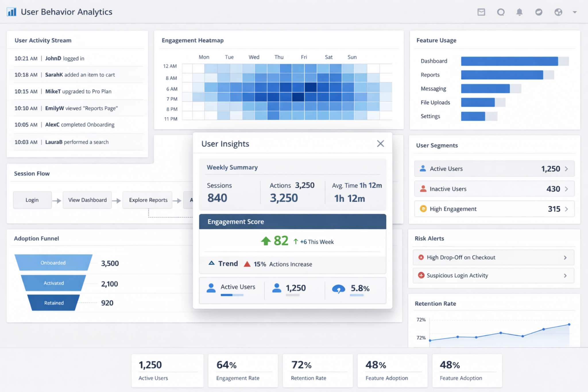Click the High Drop-Off alert icon
The width and height of the screenshot is (588, 392).
click(x=421, y=257)
